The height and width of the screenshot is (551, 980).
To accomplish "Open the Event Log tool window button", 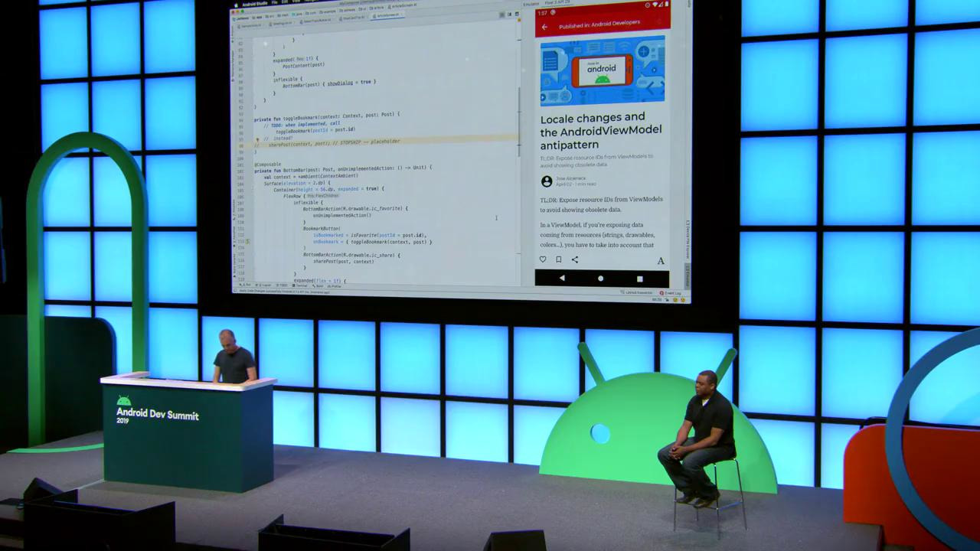I will [x=670, y=293].
